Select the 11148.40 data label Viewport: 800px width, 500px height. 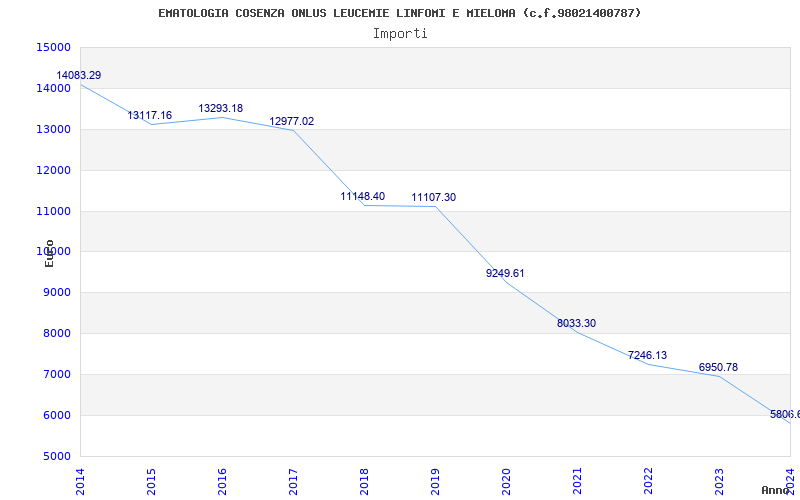click(363, 196)
